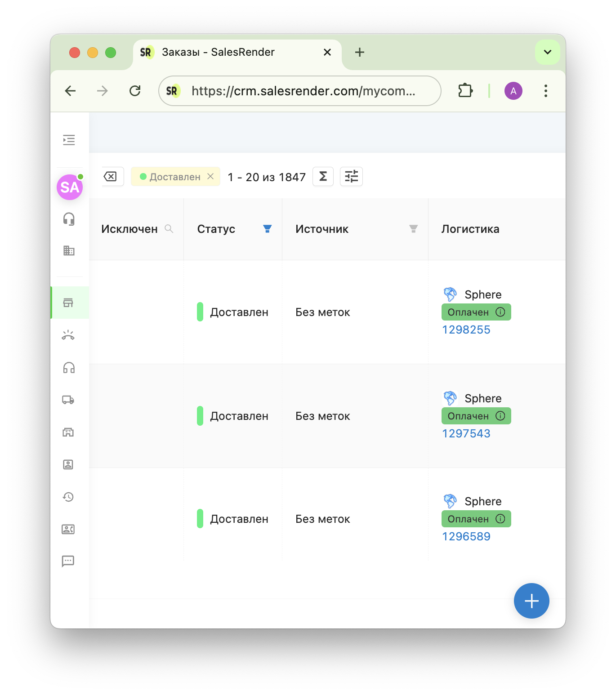This screenshot has height=695, width=616.
Task: Click Без меток in row 1297543
Action: 323,416
